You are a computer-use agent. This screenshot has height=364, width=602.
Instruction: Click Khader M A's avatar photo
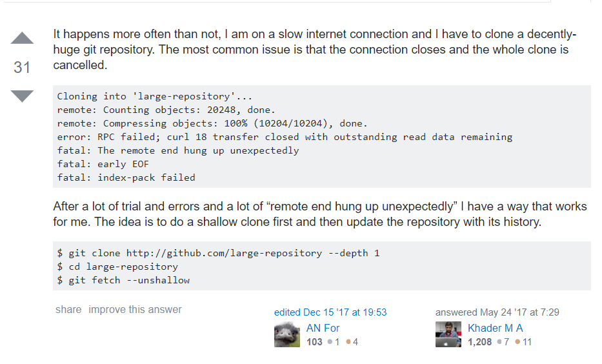pyautogui.click(x=448, y=334)
